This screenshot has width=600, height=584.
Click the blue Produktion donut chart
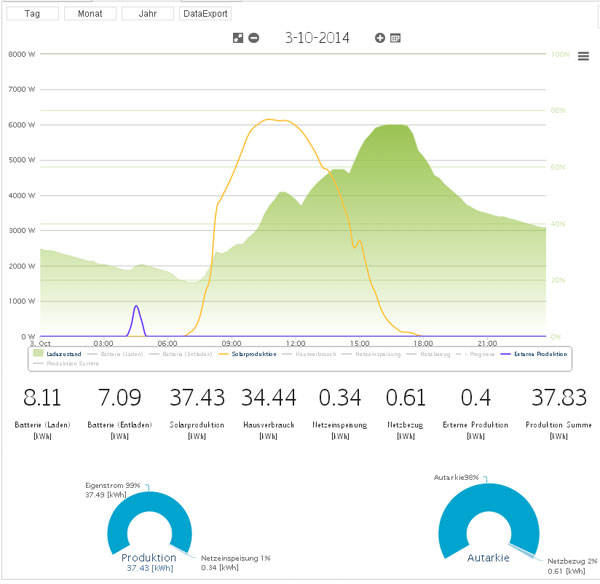tap(113, 519)
